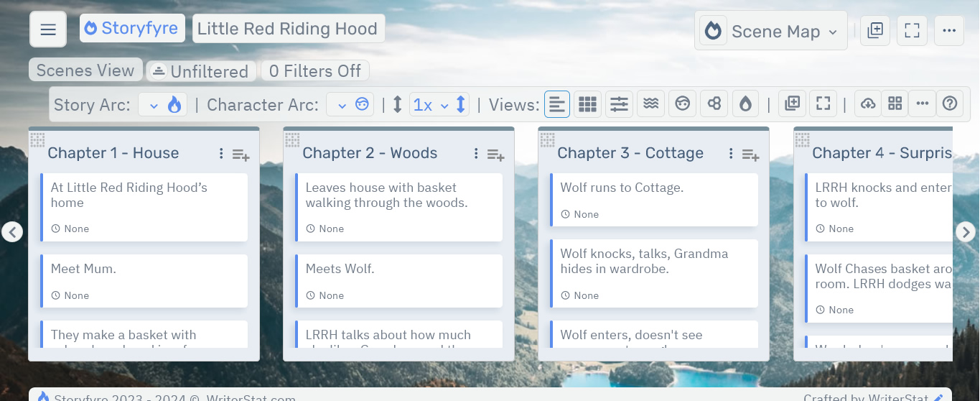
Task: Click the Storyfyre logo button
Action: [131, 29]
